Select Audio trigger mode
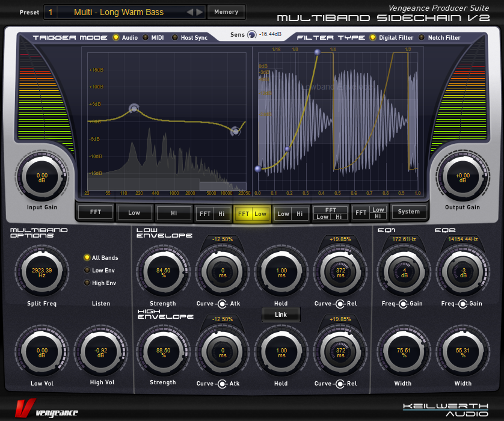The height and width of the screenshot is (421, 504). click(116, 37)
